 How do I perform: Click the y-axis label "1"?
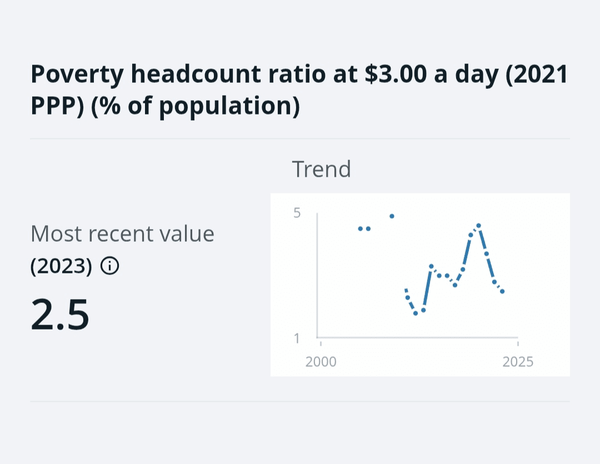297,338
